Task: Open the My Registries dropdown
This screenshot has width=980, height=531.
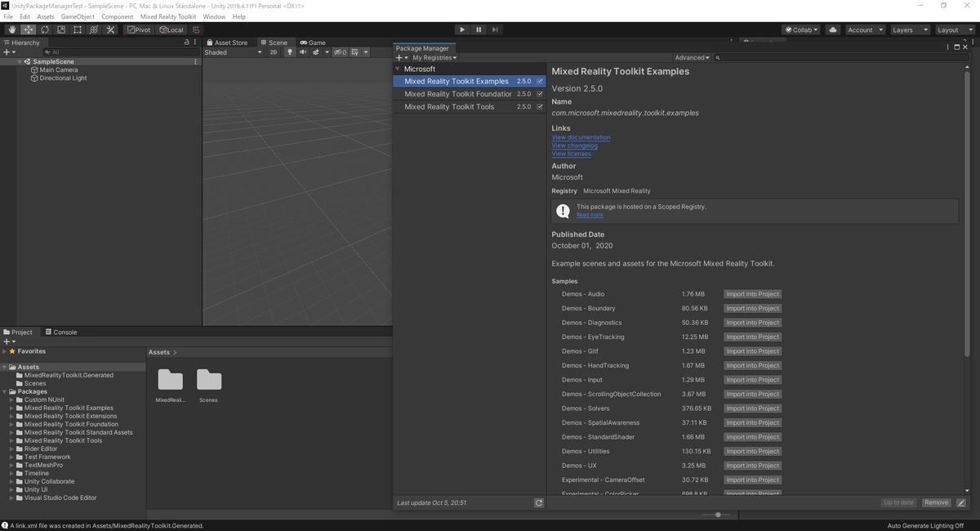Action: (x=434, y=58)
